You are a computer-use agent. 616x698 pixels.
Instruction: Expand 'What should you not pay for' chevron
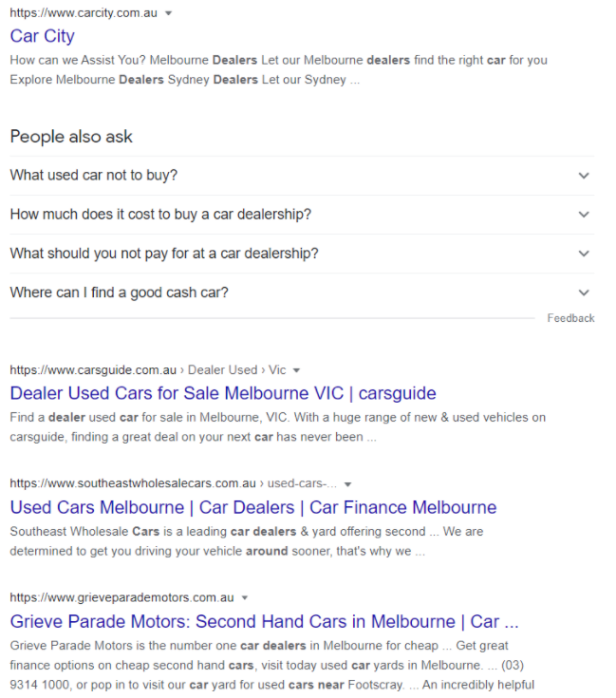584,254
